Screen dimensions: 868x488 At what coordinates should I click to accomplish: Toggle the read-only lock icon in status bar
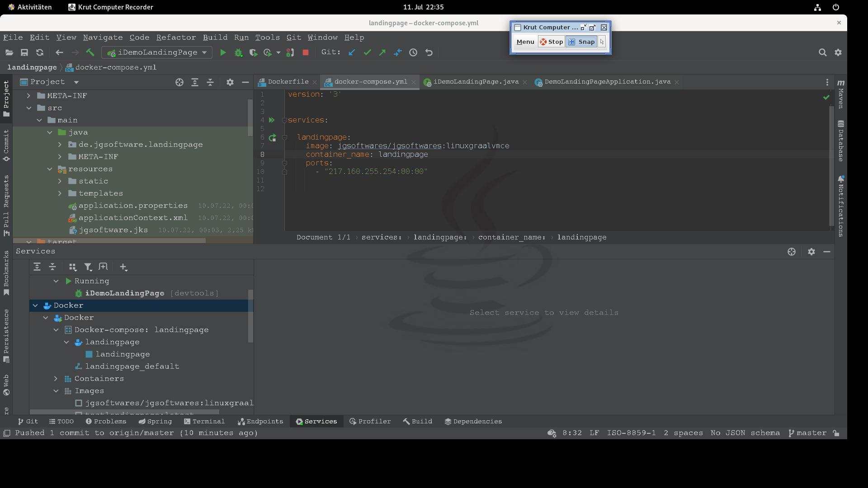click(x=836, y=433)
